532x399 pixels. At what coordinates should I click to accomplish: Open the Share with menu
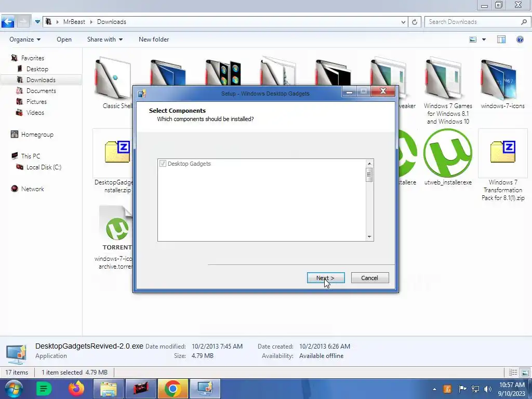105,39
